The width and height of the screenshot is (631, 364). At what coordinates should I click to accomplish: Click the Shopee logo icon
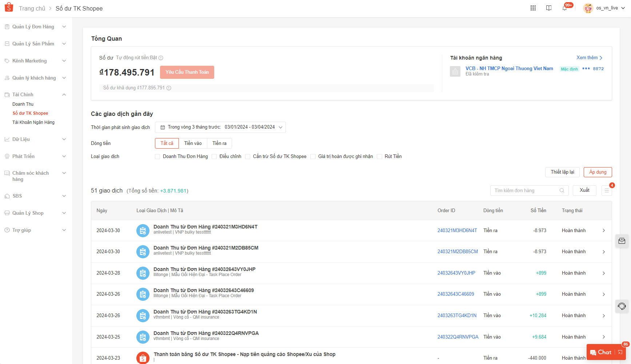pos(9,8)
